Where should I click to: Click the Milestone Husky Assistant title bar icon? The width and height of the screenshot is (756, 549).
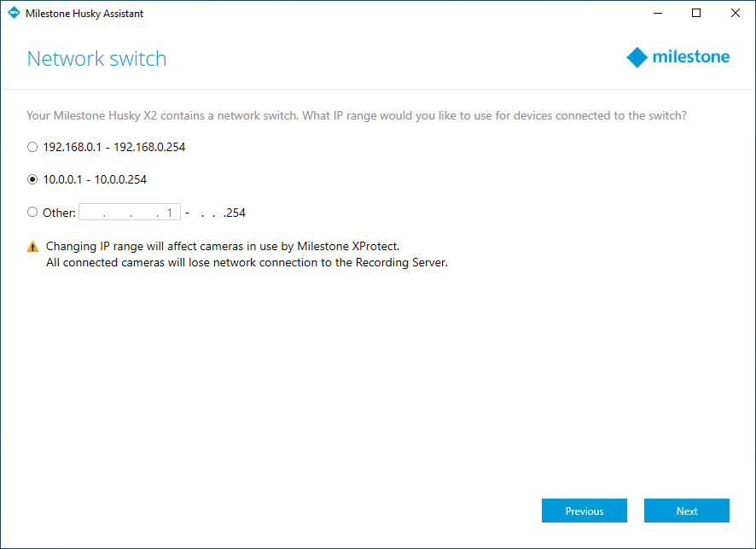coord(14,13)
